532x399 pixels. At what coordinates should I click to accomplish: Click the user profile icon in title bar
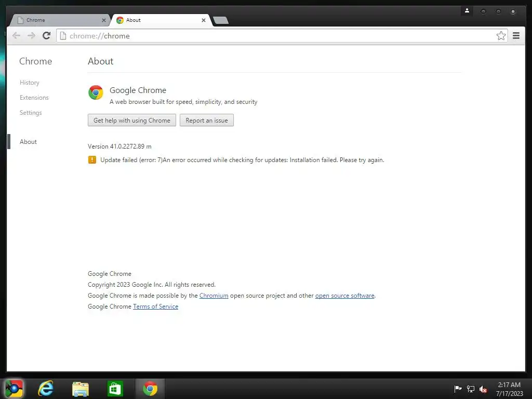[467, 11]
